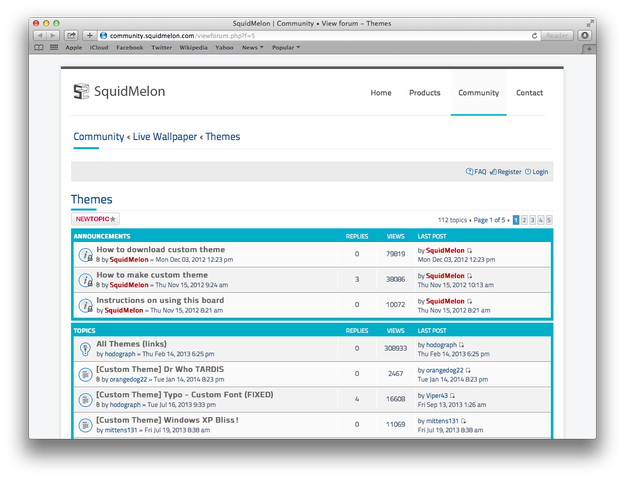View latest post icon next to mittens131's last post
The width and height of the screenshot is (625, 479).
coord(463,421)
